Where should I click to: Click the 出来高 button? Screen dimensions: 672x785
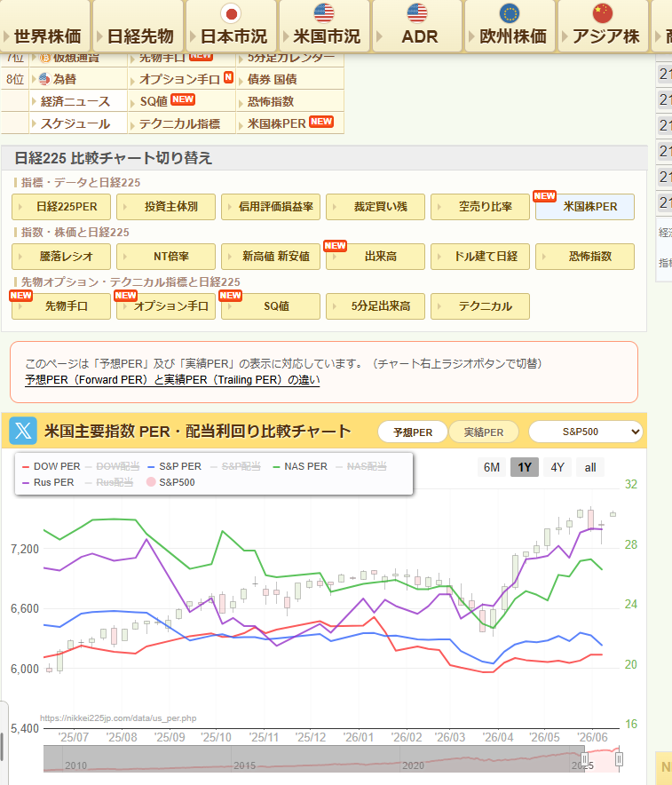coord(376,257)
